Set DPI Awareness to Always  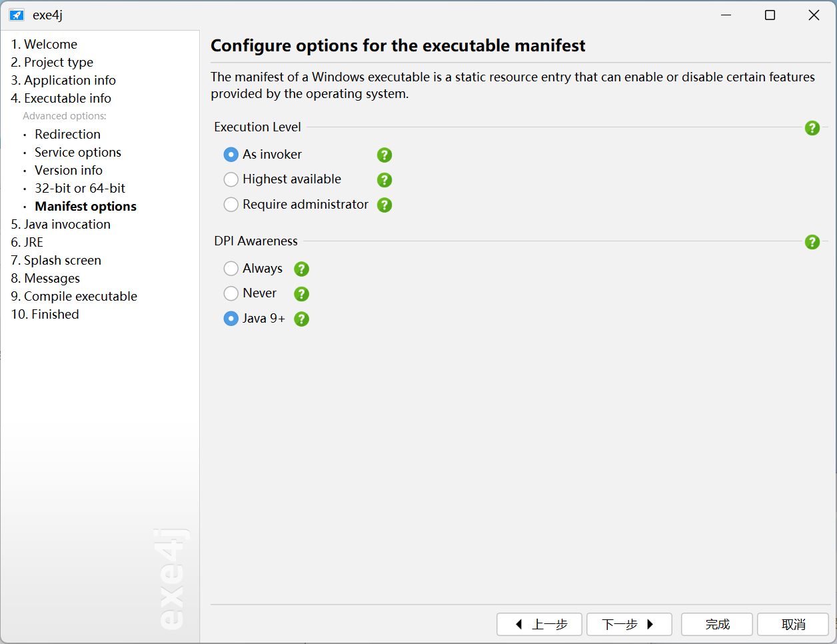point(231,269)
